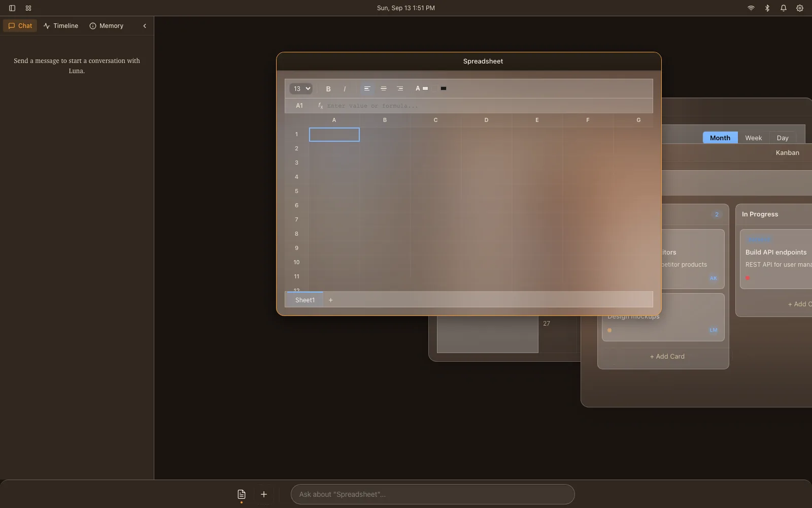The height and width of the screenshot is (508, 812).
Task: Select column E header
Action: click(x=537, y=120)
